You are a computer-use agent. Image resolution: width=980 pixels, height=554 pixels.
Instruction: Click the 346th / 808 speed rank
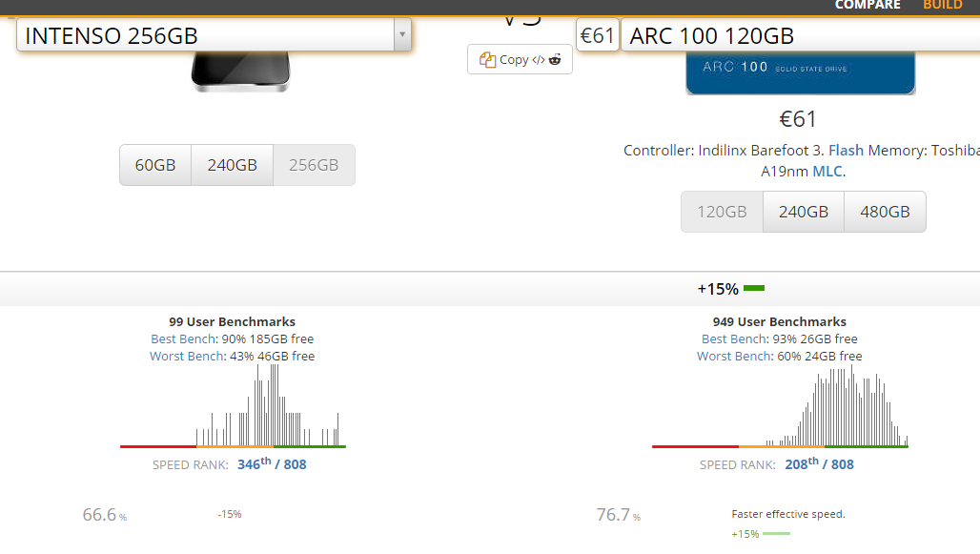(272, 464)
